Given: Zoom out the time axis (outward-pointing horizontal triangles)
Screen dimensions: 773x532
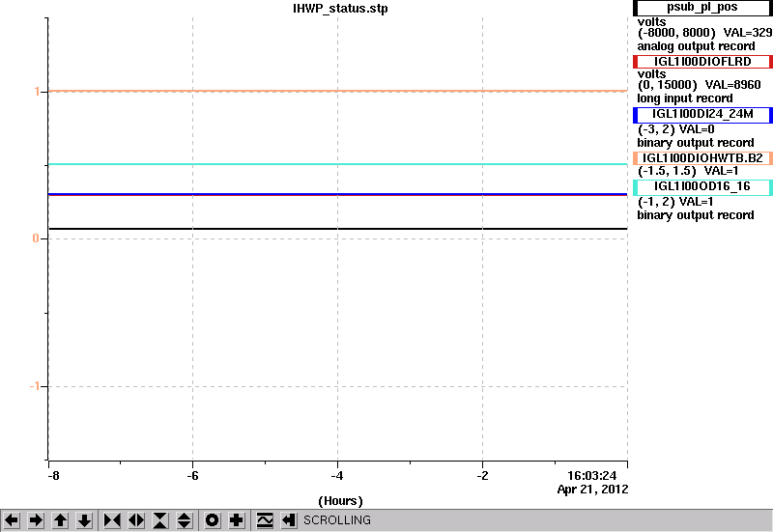Looking at the screenshot, I should [x=136, y=520].
